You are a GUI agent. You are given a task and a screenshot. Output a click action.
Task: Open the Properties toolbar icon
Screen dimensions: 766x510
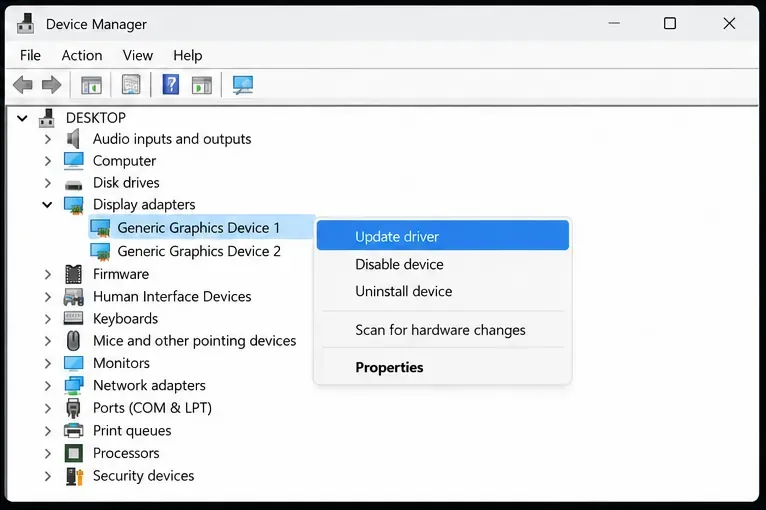click(x=130, y=85)
